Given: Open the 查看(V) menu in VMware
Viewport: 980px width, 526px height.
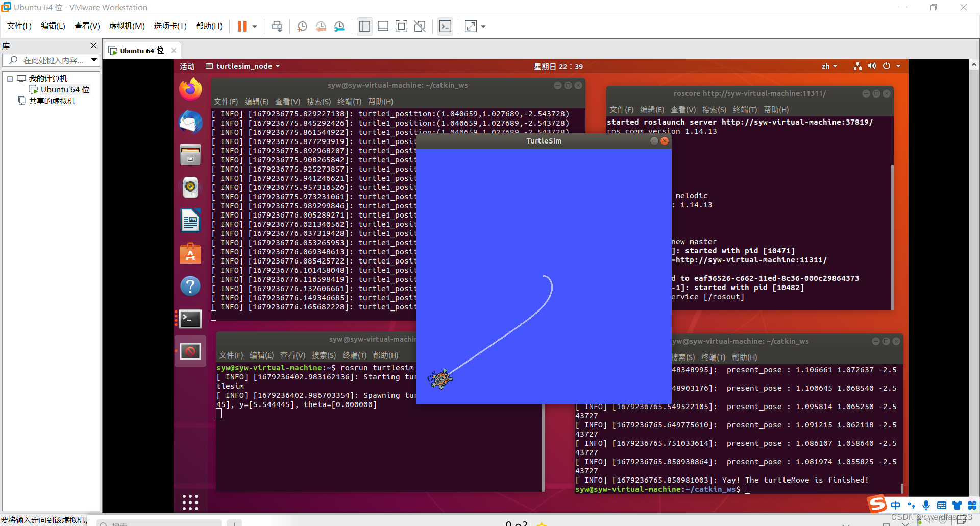Looking at the screenshot, I should coord(87,26).
